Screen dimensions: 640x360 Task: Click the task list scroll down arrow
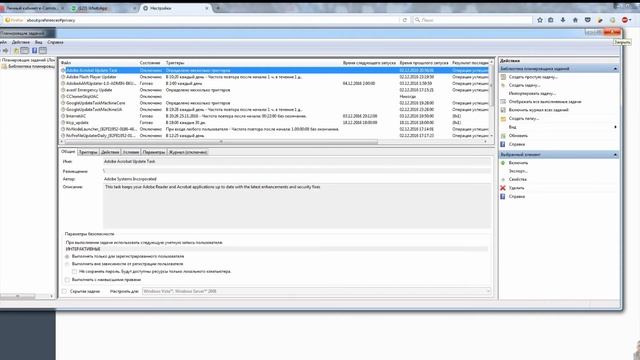coord(491,136)
